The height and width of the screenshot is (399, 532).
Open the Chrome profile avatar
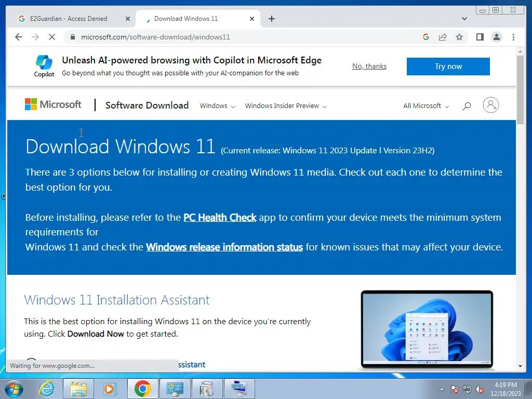(x=497, y=37)
